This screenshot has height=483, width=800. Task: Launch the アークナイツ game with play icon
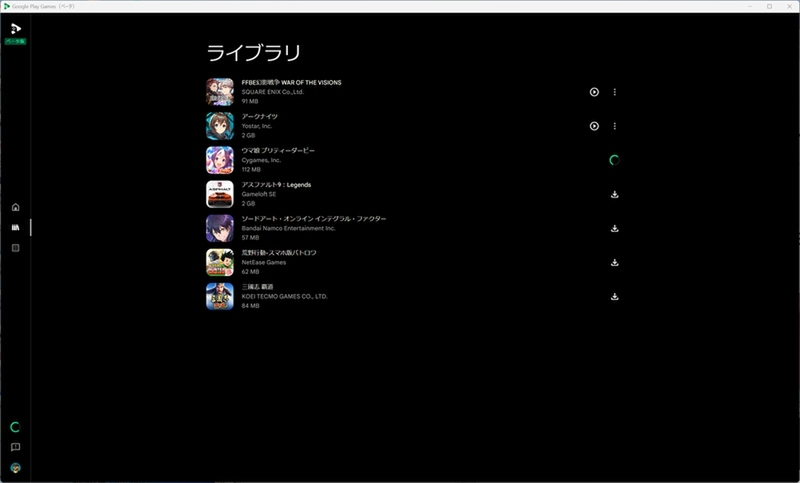pyautogui.click(x=594, y=126)
